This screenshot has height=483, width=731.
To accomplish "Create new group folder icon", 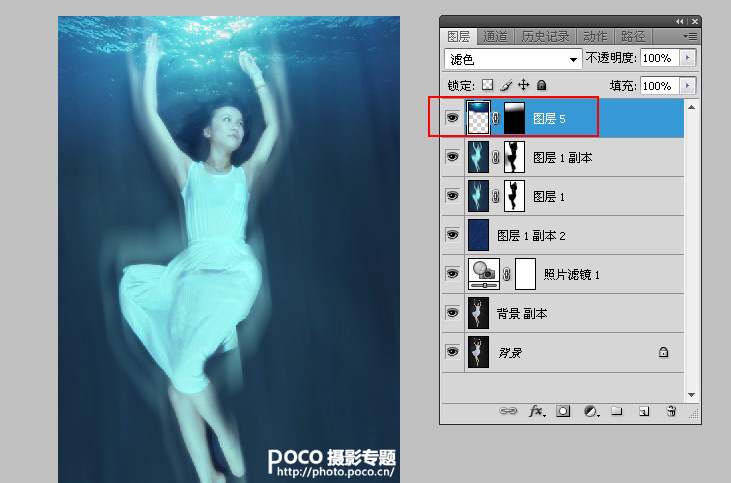I will tap(617, 411).
